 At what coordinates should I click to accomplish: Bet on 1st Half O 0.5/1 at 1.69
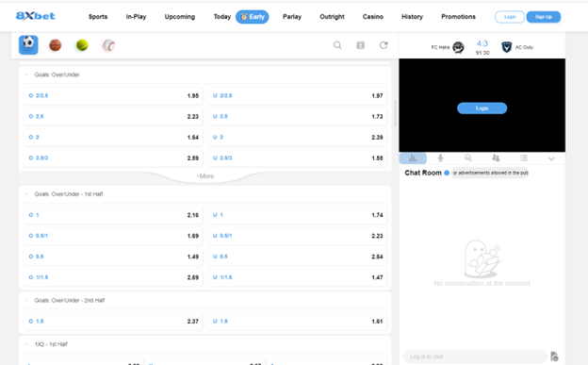coord(113,236)
